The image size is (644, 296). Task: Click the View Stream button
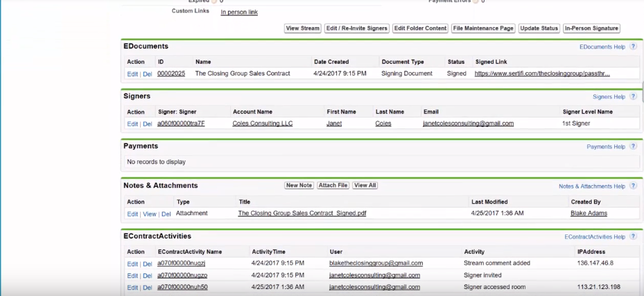pos(303,28)
